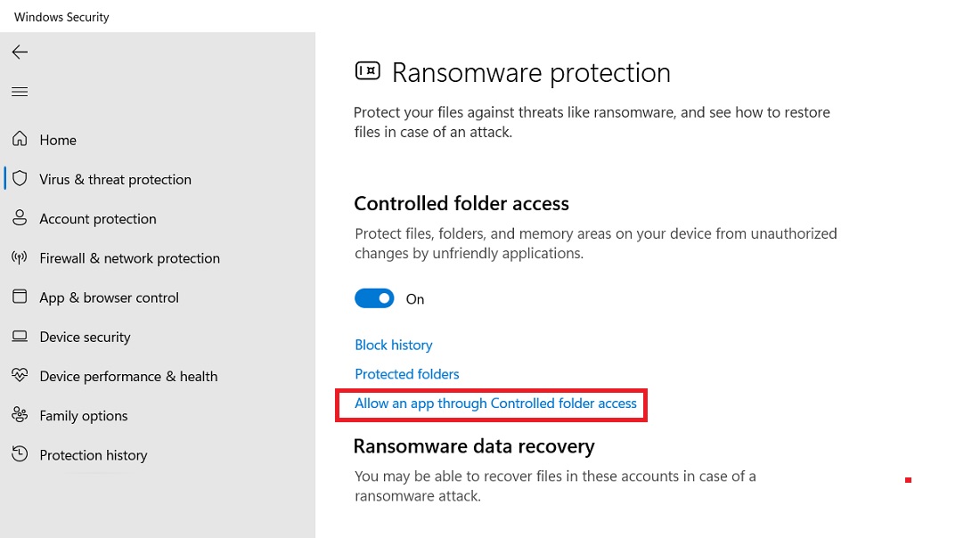This screenshot has height=538, width=980.
Task: Click the Ransomware protection header icon
Action: [368, 70]
